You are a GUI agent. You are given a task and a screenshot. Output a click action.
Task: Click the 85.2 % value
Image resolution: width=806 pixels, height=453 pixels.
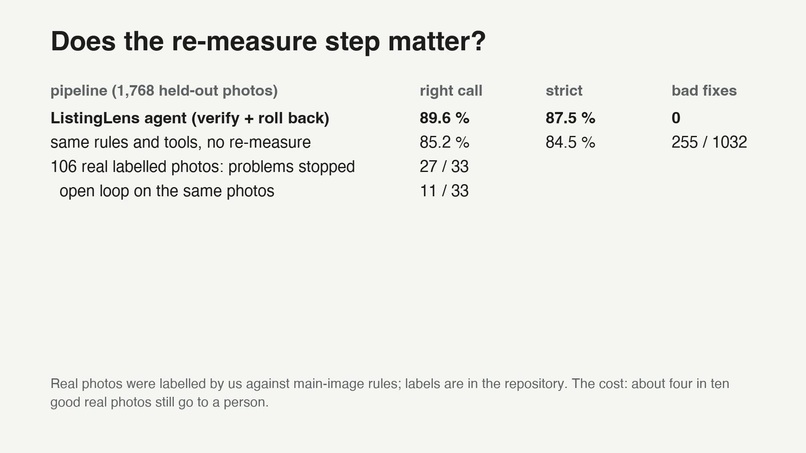(x=444, y=142)
